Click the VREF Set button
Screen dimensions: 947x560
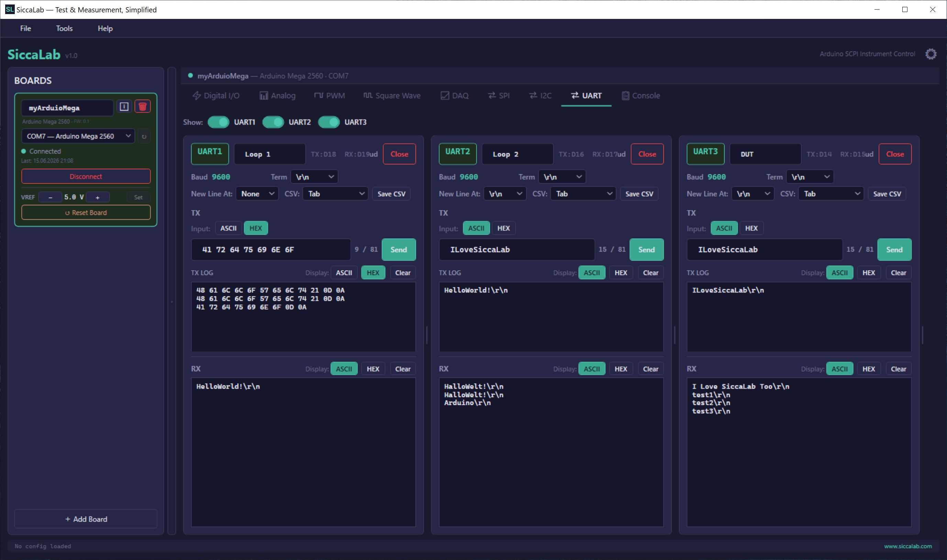point(139,197)
